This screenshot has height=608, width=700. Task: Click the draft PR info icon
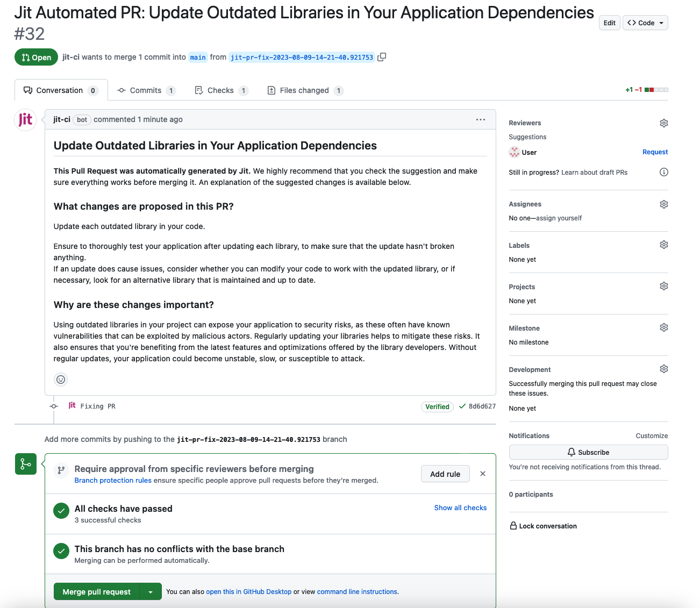[664, 172]
